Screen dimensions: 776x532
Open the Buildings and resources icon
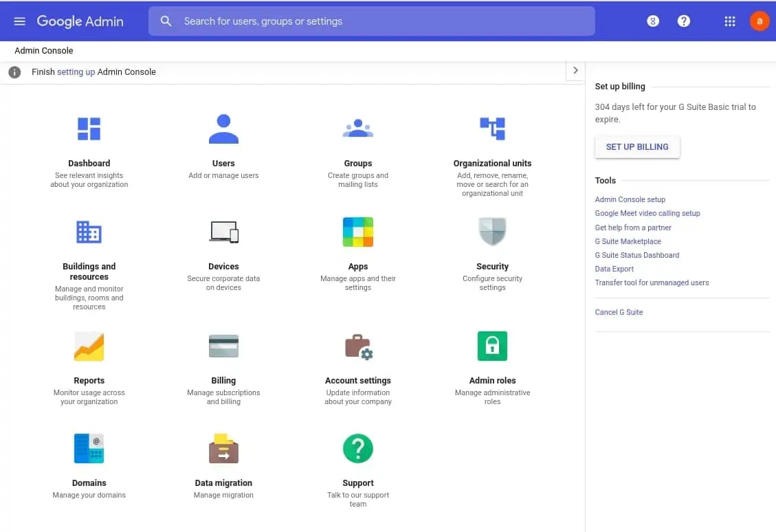click(89, 232)
